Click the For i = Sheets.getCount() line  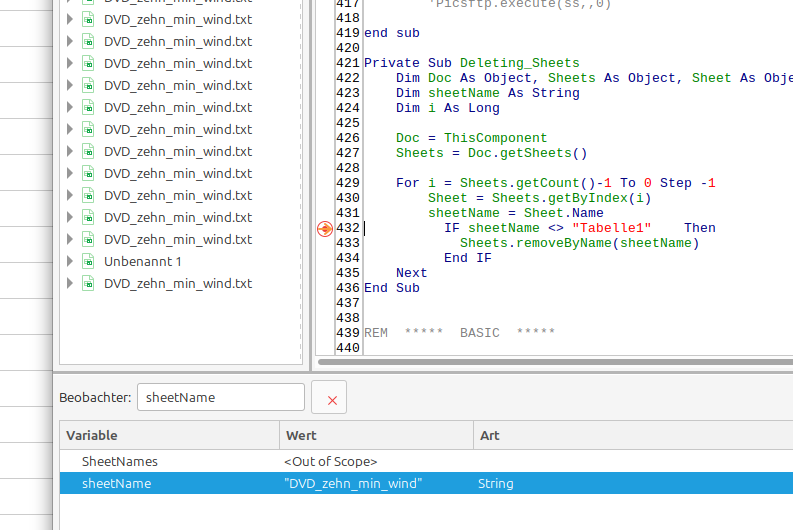click(556, 183)
